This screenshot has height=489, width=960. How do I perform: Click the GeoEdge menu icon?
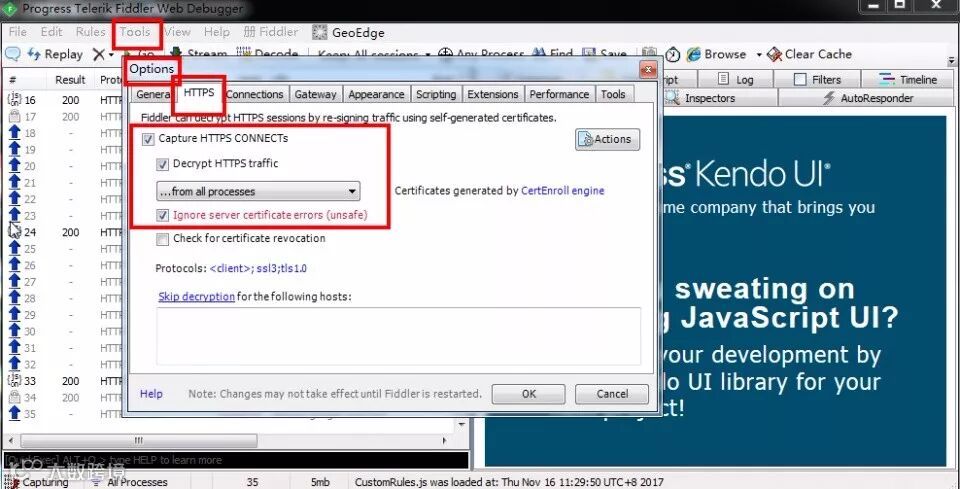tap(319, 32)
